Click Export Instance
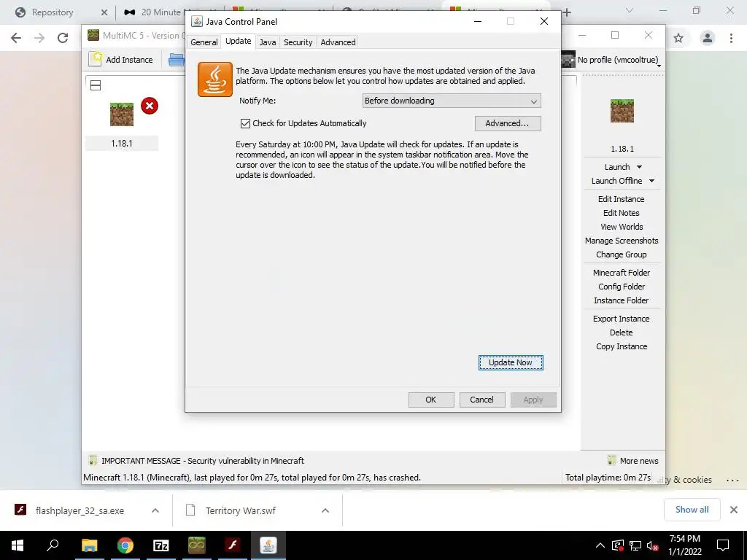This screenshot has width=747, height=560. [x=622, y=319]
